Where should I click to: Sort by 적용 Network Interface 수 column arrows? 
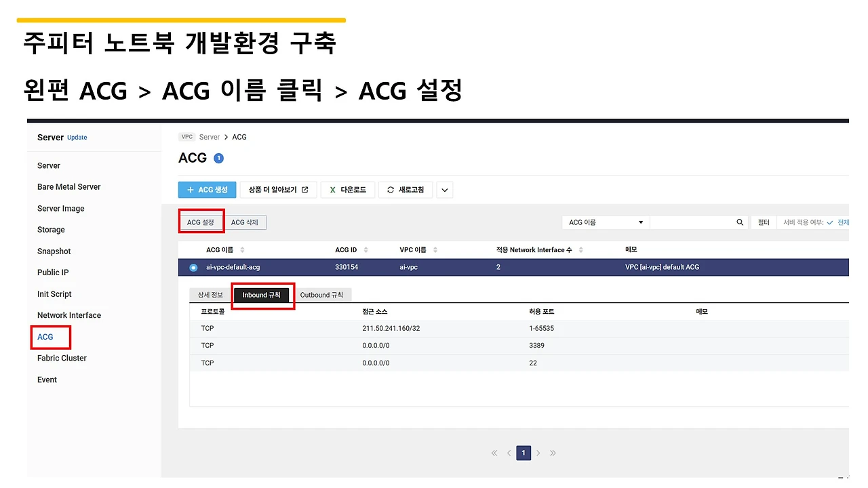click(x=581, y=249)
